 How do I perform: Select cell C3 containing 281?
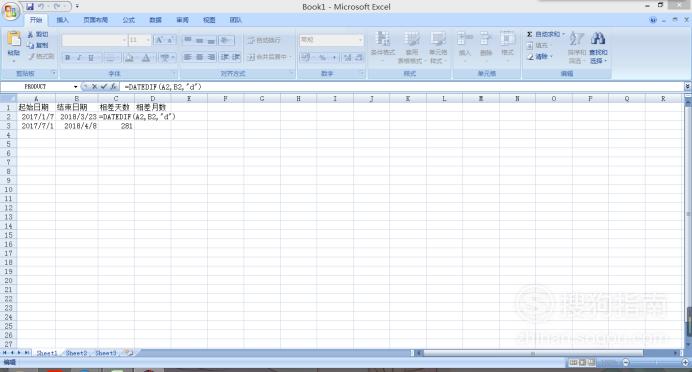(116, 126)
